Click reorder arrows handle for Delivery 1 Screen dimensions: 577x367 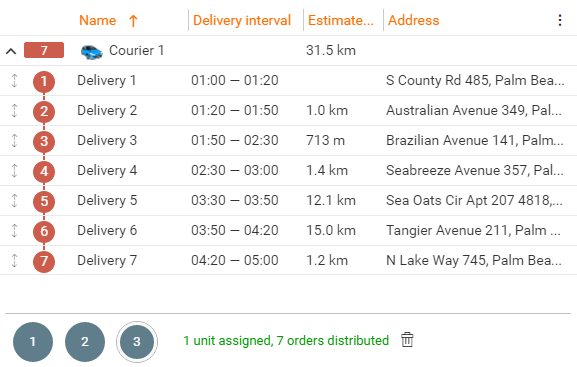(14, 81)
